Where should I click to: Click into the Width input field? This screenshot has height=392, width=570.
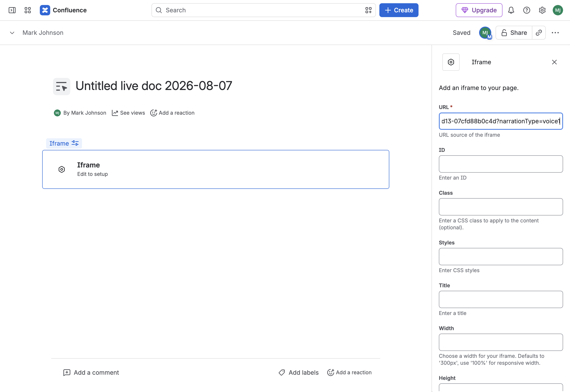[501, 342]
